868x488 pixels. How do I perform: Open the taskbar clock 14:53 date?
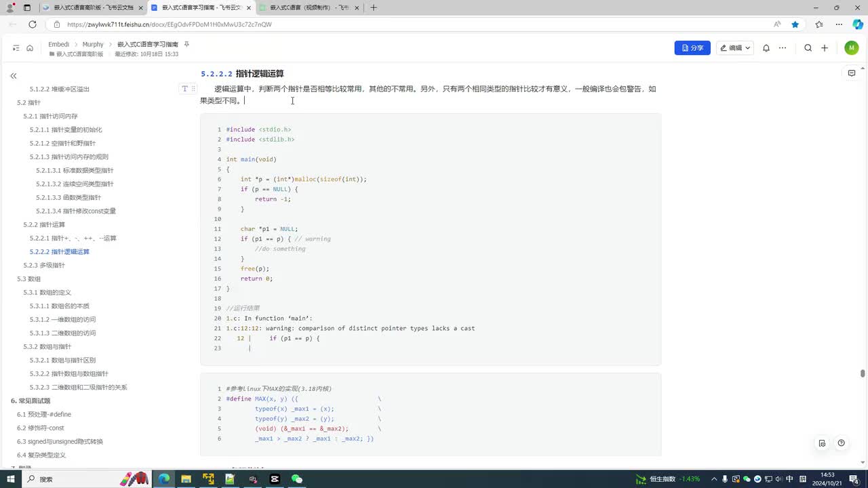tap(827, 479)
